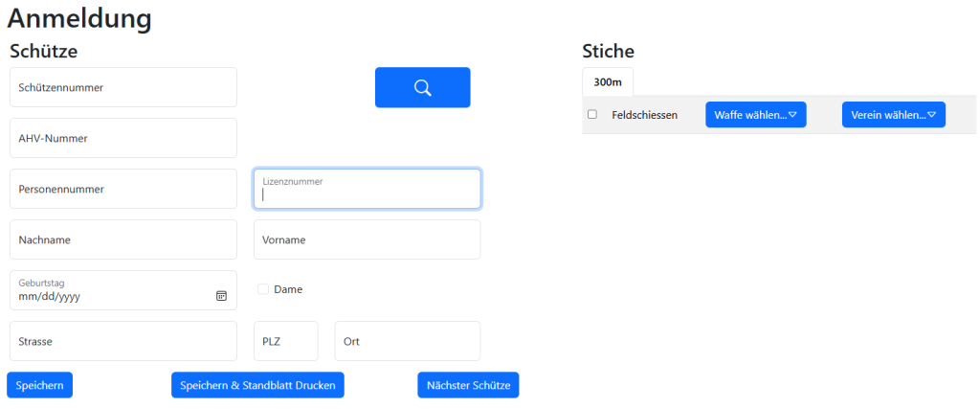Image resolution: width=980 pixels, height=409 pixels.
Task: Go to Nächster Schütze
Action: point(468,385)
